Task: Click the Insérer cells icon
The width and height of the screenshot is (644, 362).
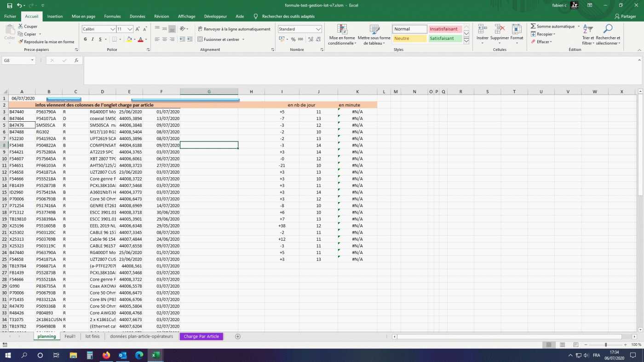Action: pos(482,35)
